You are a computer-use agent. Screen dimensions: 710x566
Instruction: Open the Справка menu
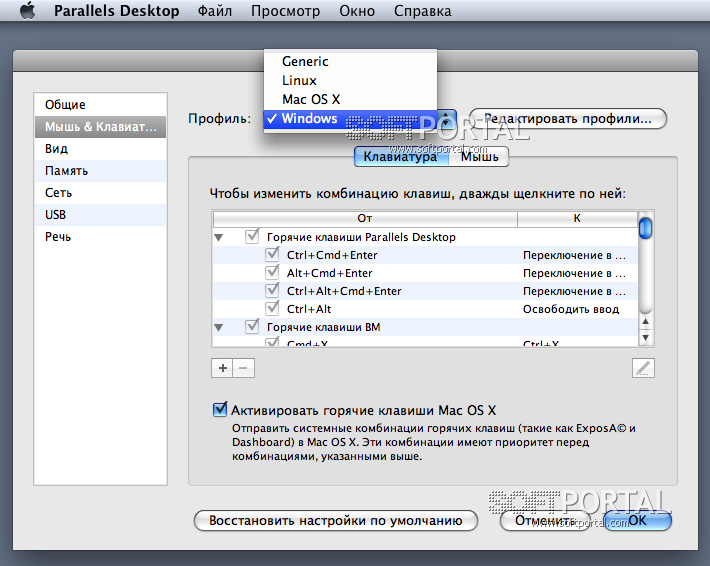pyautogui.click(x=422, y=10)
